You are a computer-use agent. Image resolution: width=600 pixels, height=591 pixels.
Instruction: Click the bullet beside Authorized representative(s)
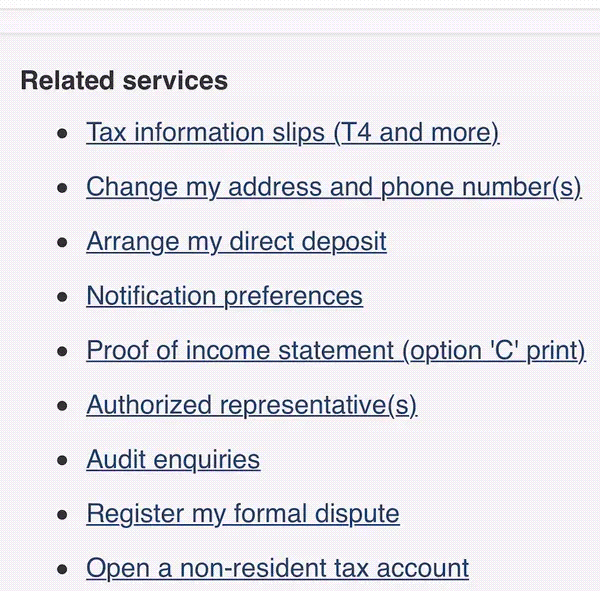(x=64, y=406)
